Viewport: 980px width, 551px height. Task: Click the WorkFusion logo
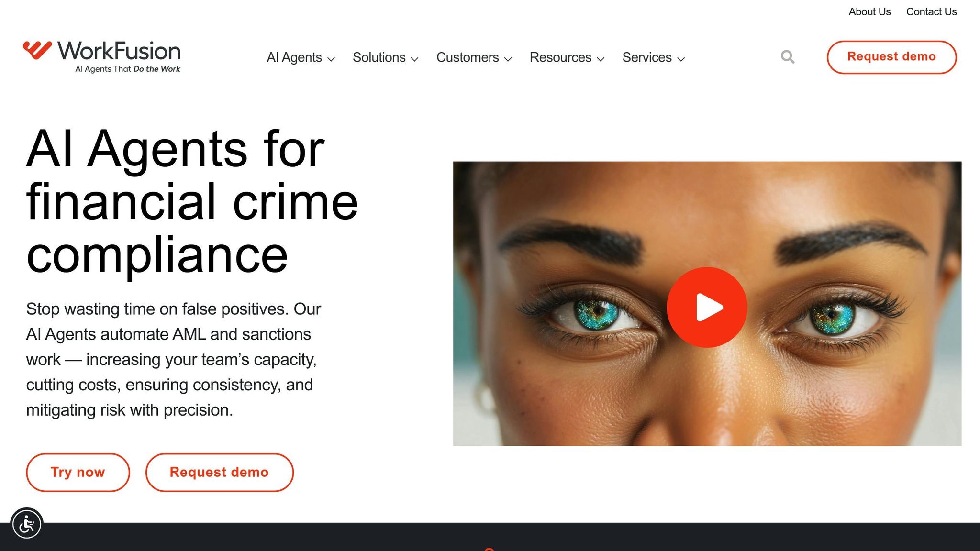pos(102,57)
